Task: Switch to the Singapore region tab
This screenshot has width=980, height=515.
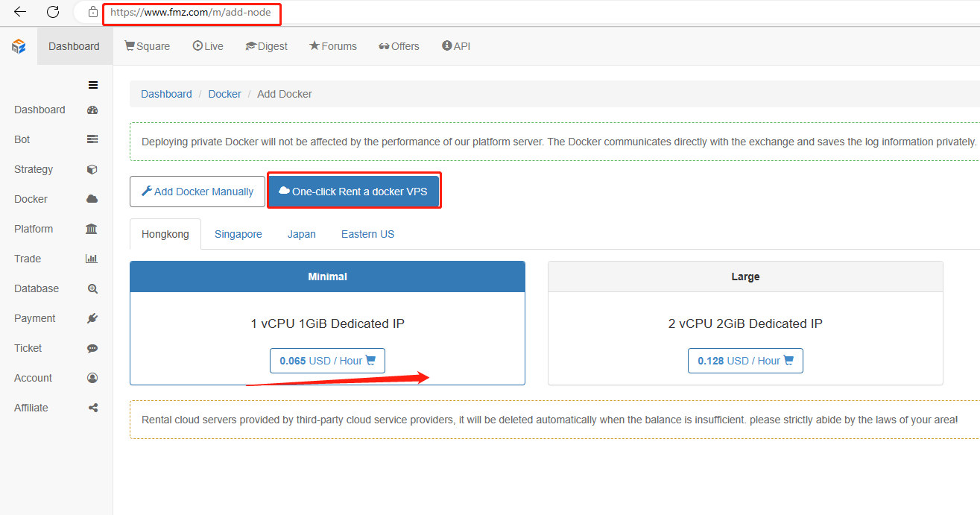Action: pos(238,234)
